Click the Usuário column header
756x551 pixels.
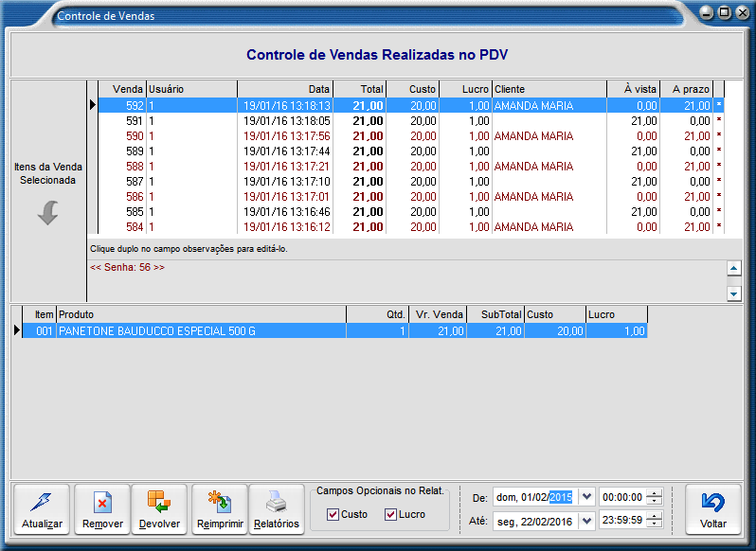191,89
